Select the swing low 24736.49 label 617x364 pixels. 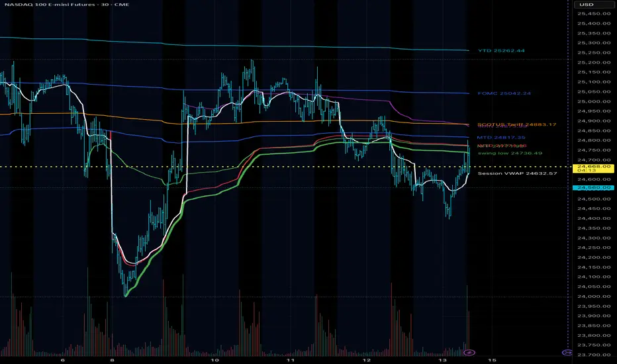[510, 153]
